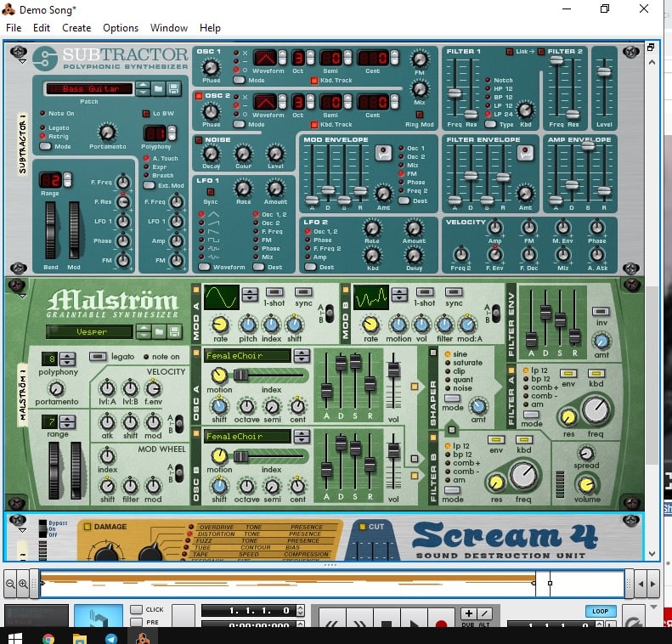The width and height of the screenshot is (672, 644).
Task: Open the Window menu
Action: (x=169, y=28)
